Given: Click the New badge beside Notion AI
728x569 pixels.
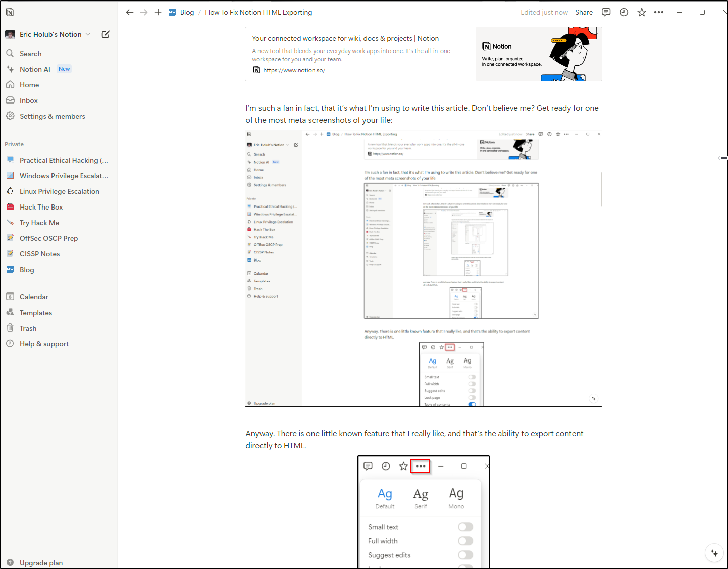Looking at the screenshot, I should [64, 69].
